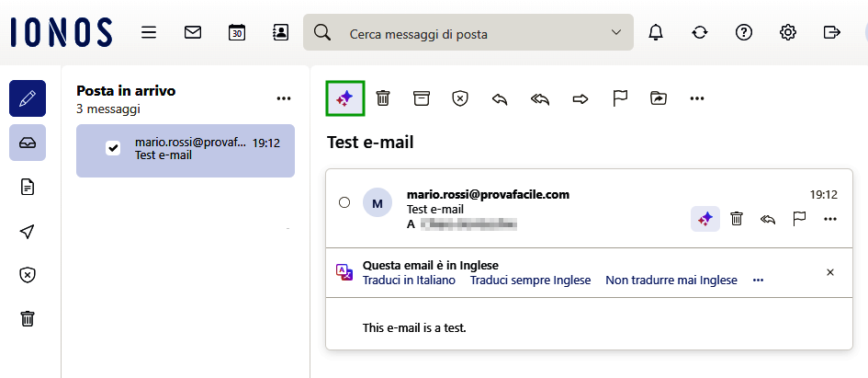Click Traduci in Italiano link
The image size is (868, 378).
click(409, 280)
